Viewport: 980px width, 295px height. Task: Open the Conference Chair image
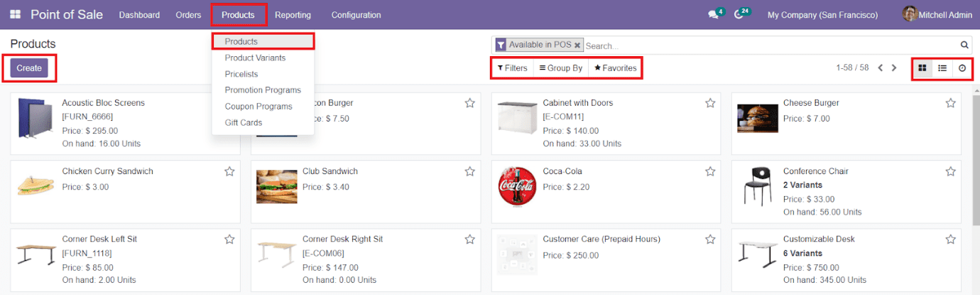point(757,186)
